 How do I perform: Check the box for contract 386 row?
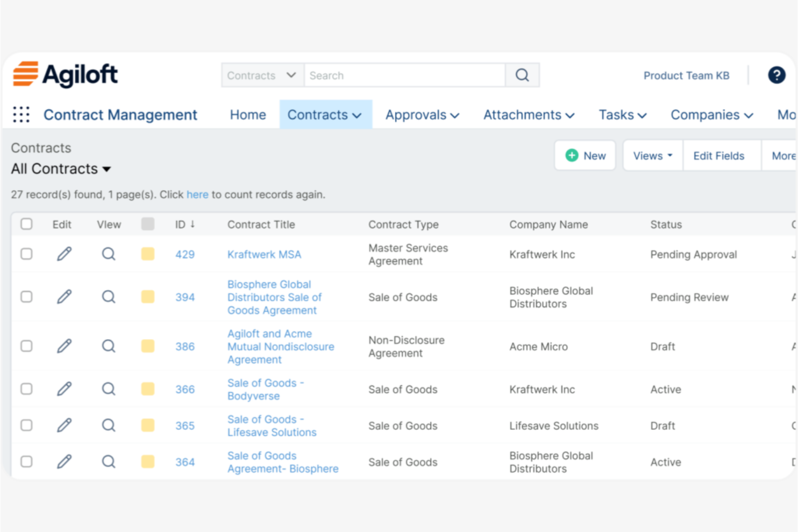click(26, 346)
